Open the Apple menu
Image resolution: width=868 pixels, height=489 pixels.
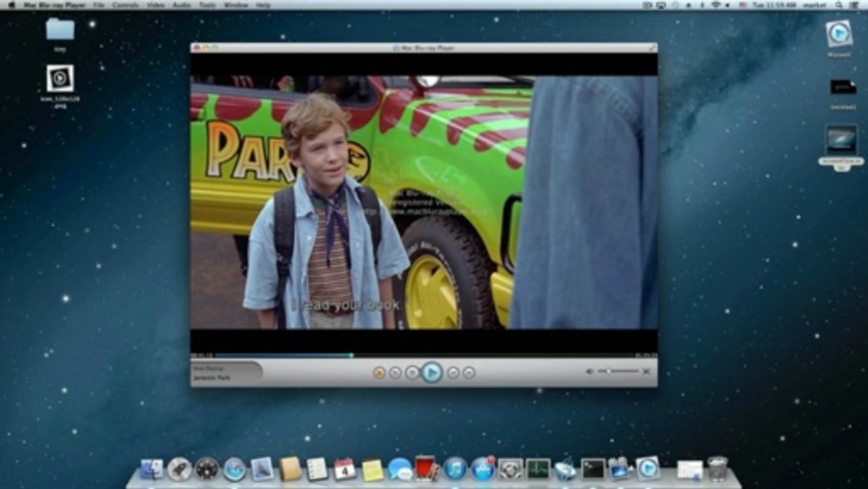point(11,5)
